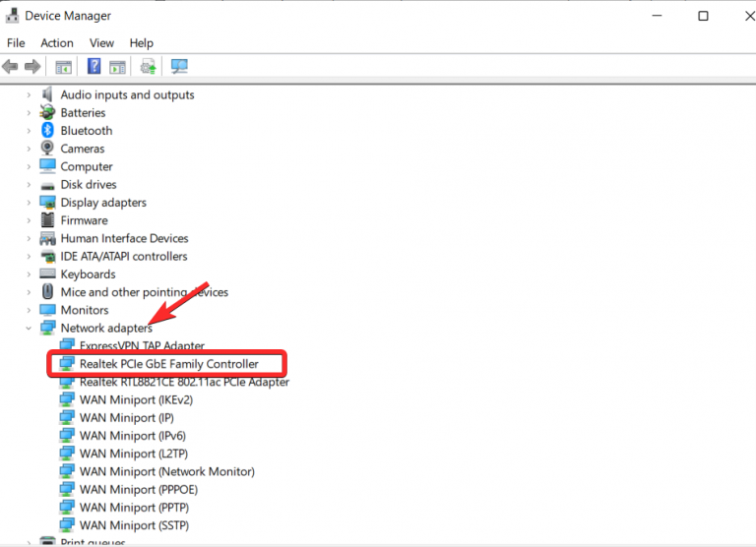Expand the Monitors category
756x547 pixels.
pyautogui.click(x=29, y=310)
